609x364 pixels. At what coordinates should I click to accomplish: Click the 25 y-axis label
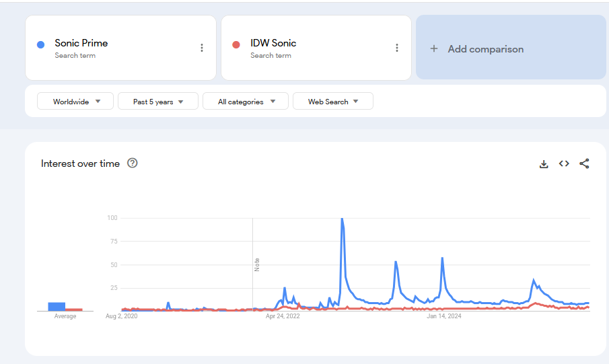click(x=114, y=288)
